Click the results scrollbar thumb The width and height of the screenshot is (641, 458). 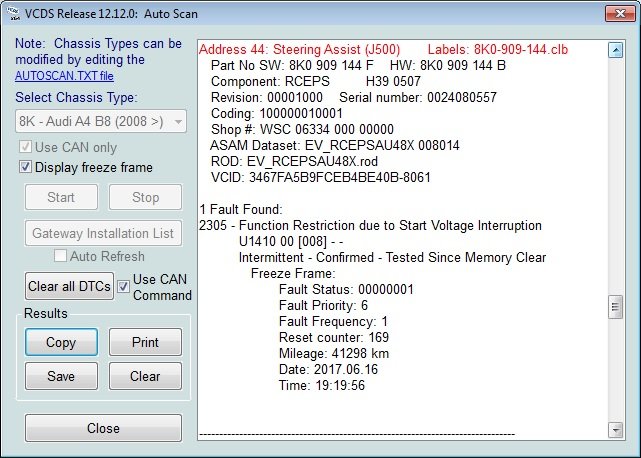[x=615, y=307]
